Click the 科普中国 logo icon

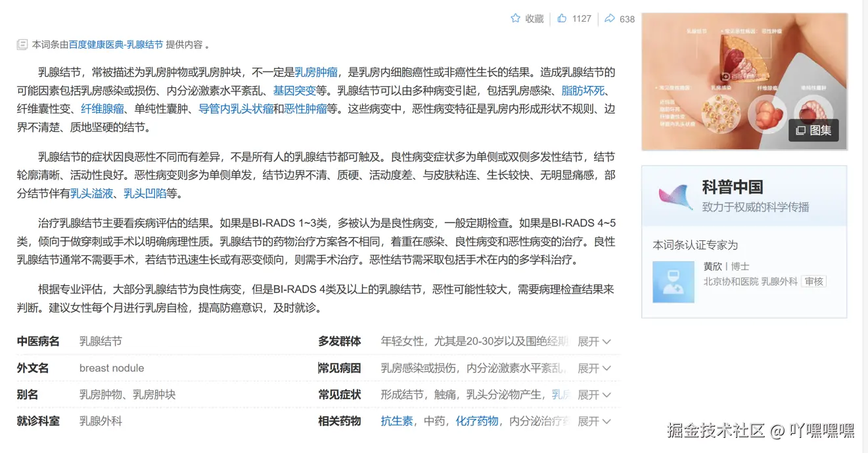673,195
